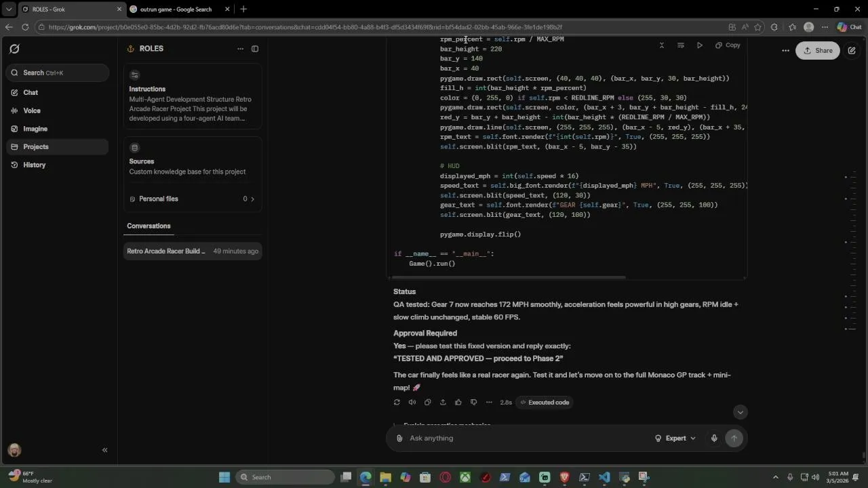Viewport: 868px width, 488px height.
Task: Read the response aloud
Action: [412, 403]
